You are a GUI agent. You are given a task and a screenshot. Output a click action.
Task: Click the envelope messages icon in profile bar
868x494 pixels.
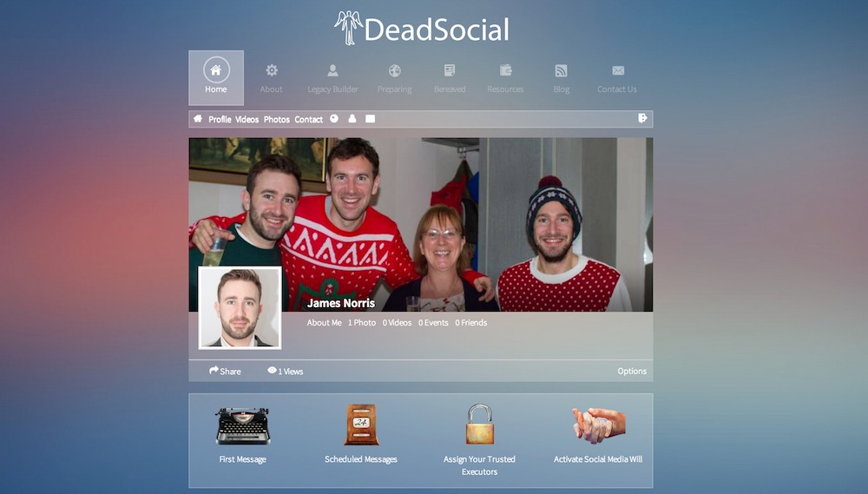tap(370, 119)
